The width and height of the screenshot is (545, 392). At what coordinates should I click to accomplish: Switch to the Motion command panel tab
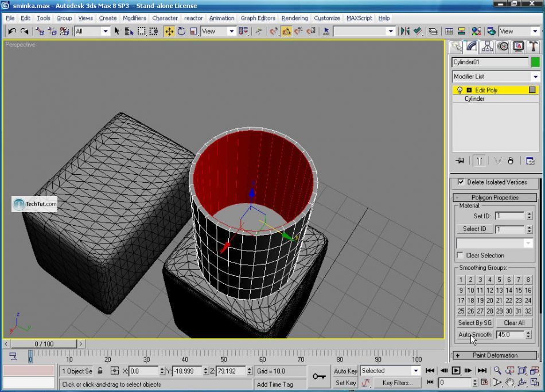[503, 46]
